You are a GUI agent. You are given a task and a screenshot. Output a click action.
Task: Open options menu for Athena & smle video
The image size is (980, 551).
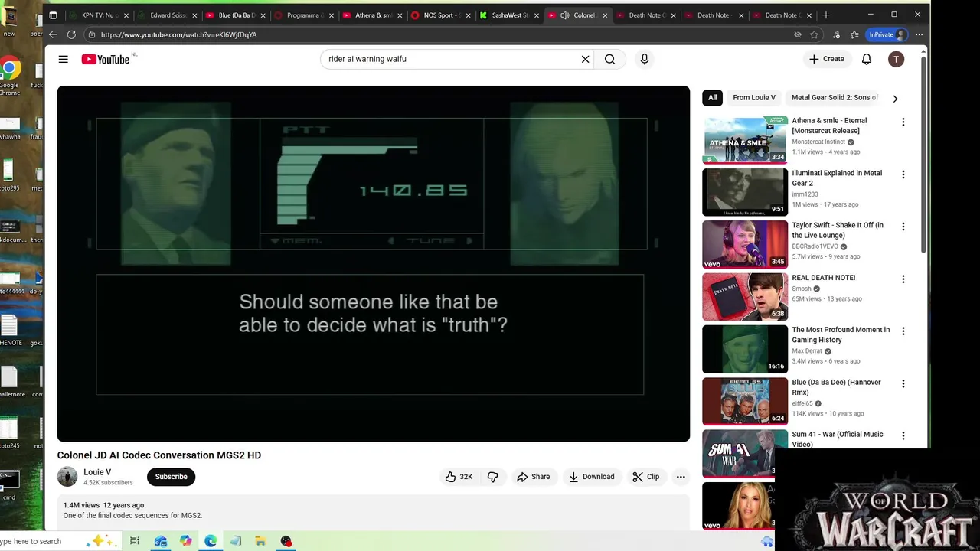(903, 122)
